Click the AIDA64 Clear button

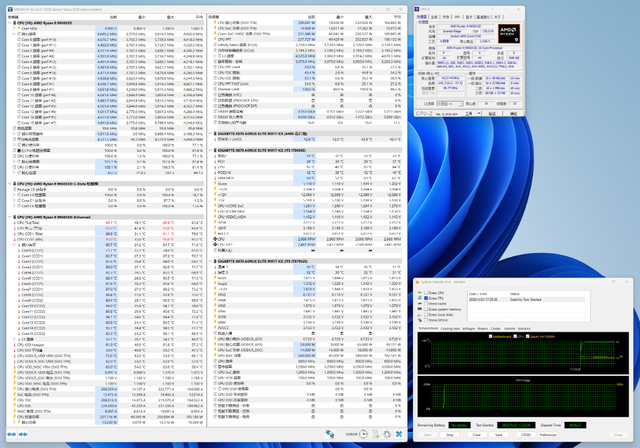tap(476, 435)
